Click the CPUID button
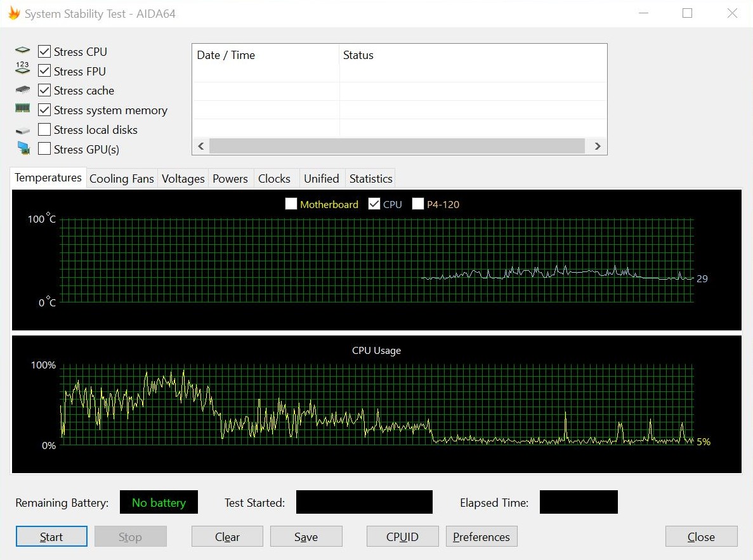The height and width of the screenshot is (560, 753). 402,537
